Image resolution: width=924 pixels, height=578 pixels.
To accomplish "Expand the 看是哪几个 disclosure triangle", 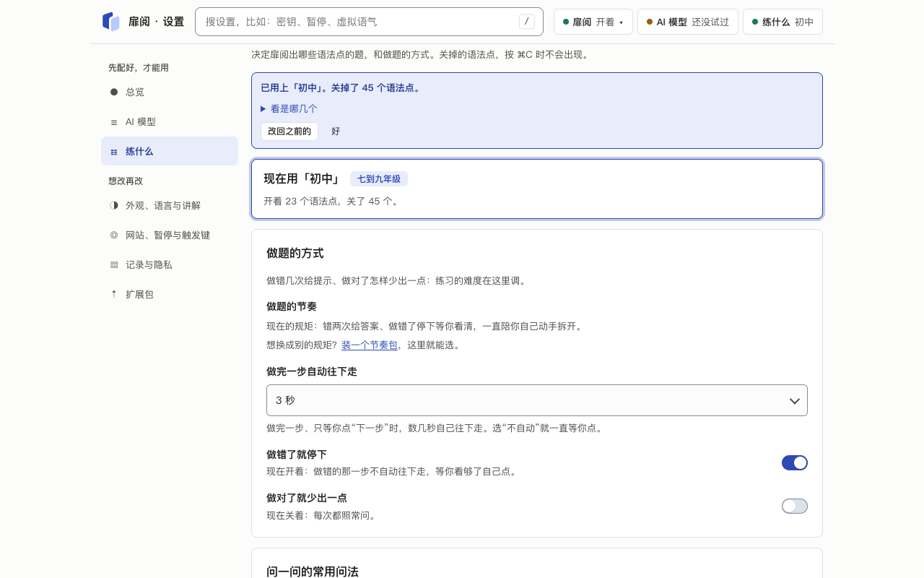I will point(263,108).
